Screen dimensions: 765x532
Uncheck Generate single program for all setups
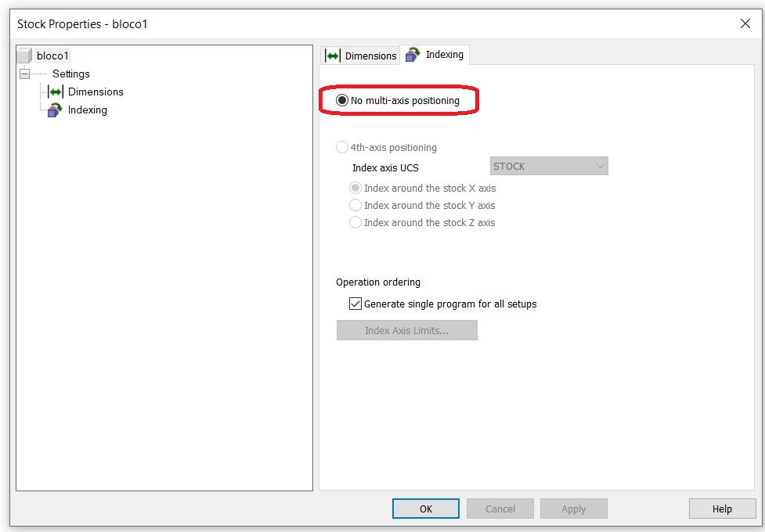(x=355, y=304)
